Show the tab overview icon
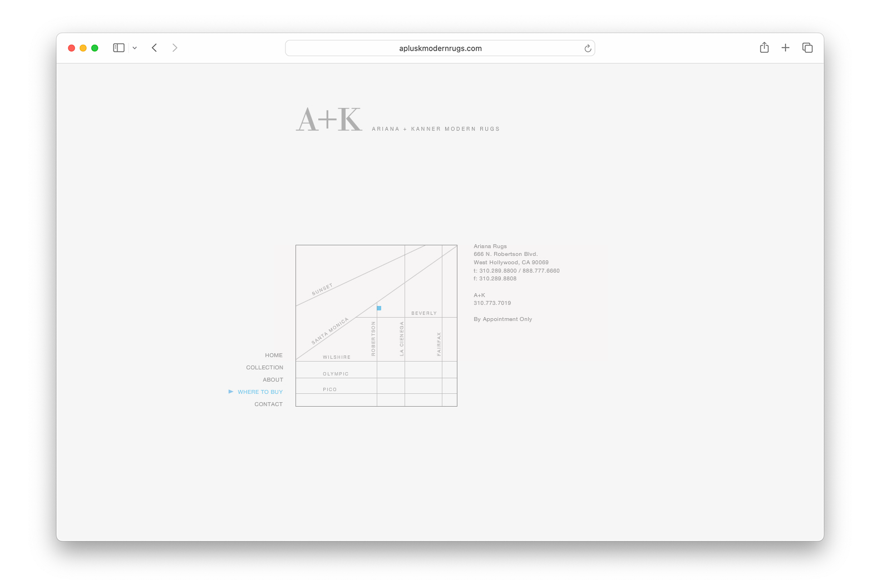Screen dimensions: 882x588 (x=807, y=48)
